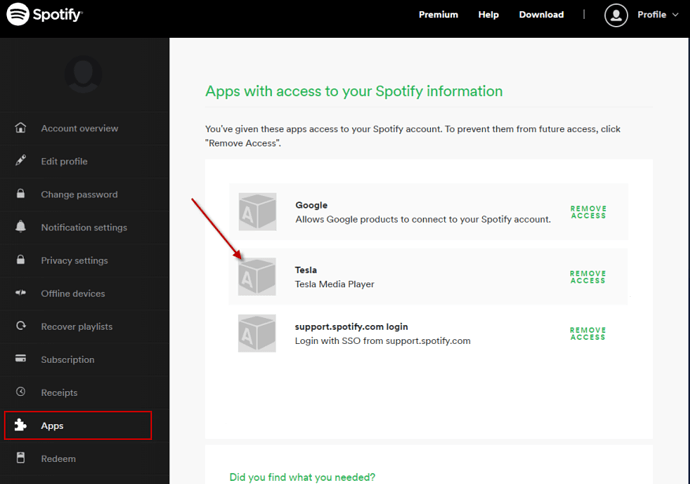This screenshot has height=484, width=690.
Task: Click the bell icon for Notification settings
Action: [x=20, y=226]
